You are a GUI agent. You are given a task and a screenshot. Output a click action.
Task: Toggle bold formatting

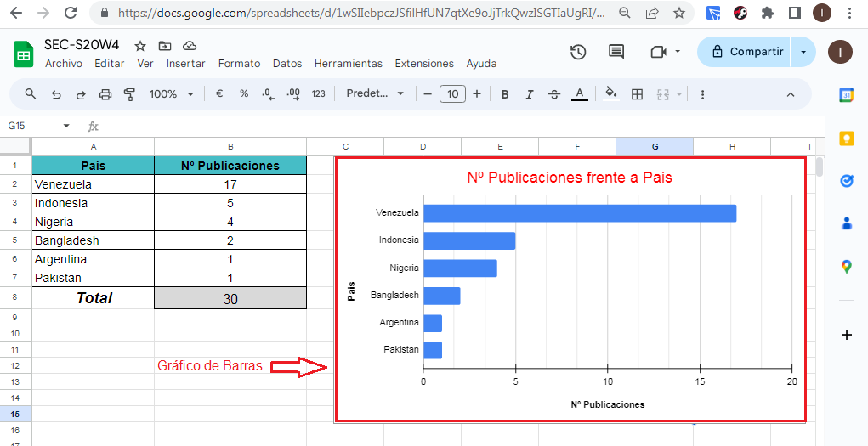505,94
